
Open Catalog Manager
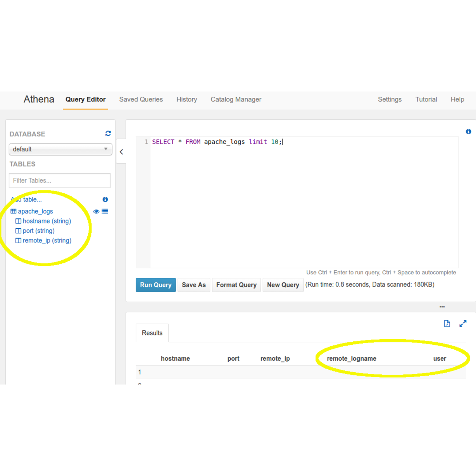[236, 99]
